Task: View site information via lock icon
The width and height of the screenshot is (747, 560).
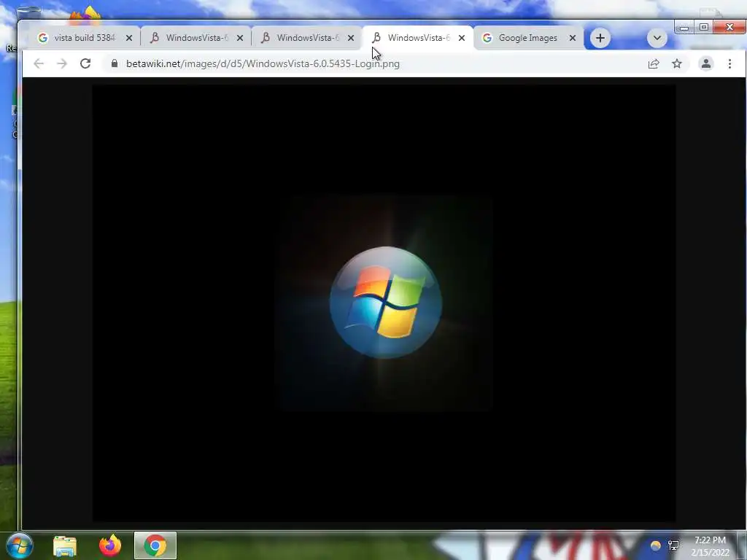Action: [x=115, y=63]
